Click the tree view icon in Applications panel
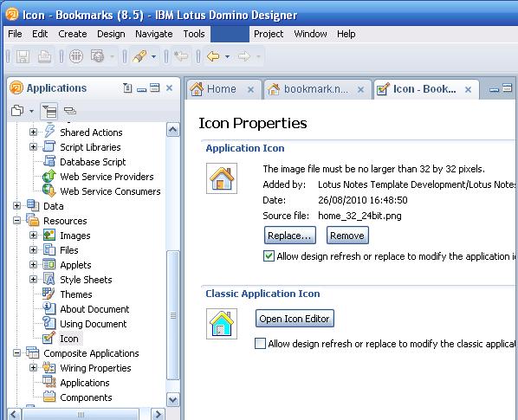Image resolution: width=518 pixels, height=420 pixels. pyautogui.click(x=49, y=111)
